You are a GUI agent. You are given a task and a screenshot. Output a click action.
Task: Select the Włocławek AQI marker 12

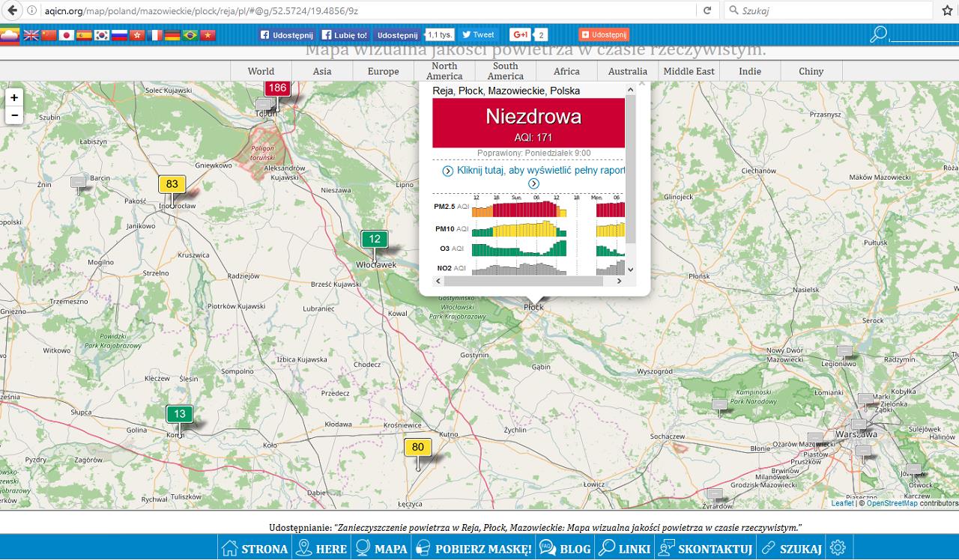point(375,240)
